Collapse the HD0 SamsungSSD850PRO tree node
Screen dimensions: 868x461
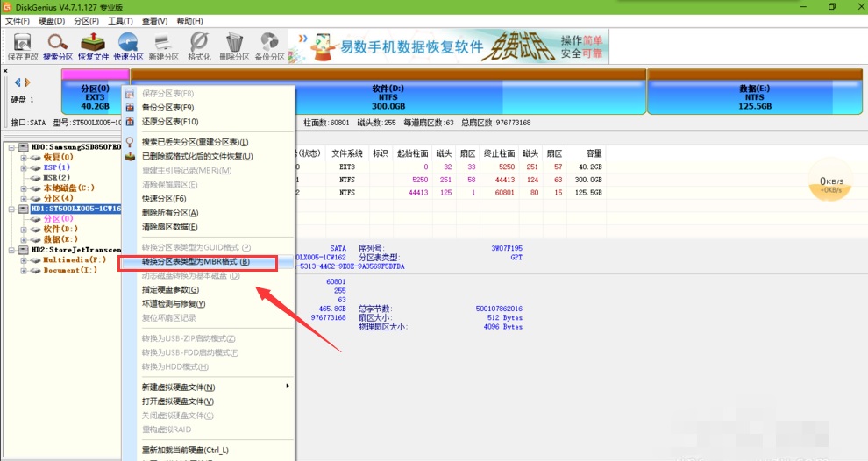click(11, 147)
